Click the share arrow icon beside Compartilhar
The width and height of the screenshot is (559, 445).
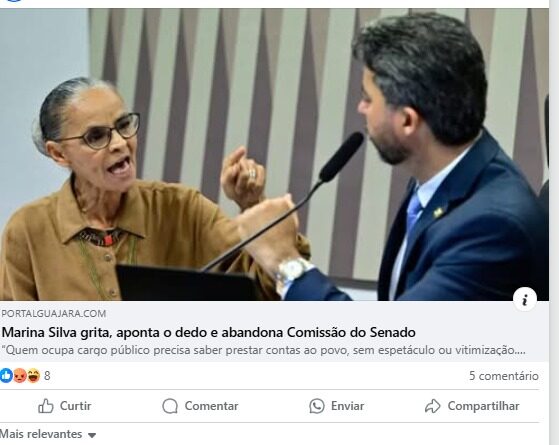coord(432,406)
